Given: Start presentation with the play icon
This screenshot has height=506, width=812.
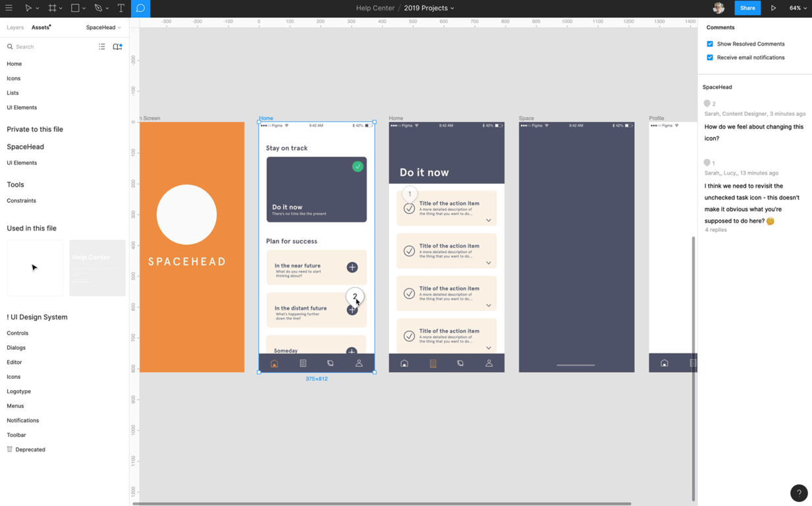Looking at the screenshot, I should coord(773,8).
